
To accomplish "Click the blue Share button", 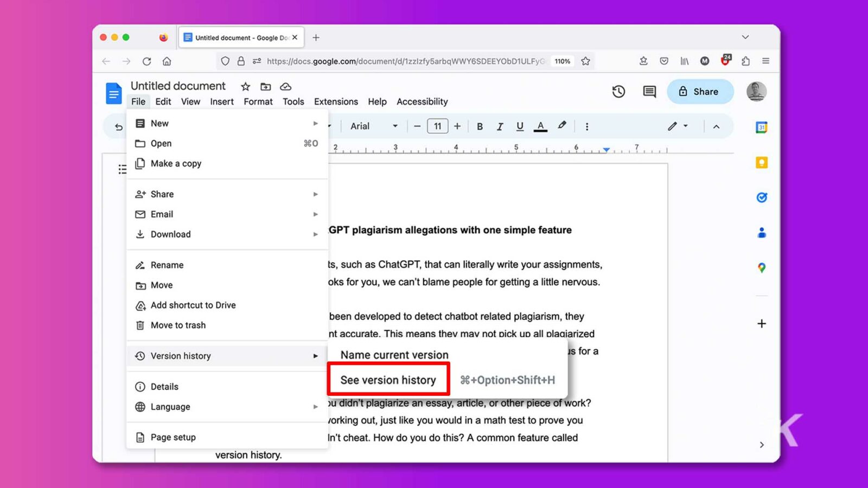I will [x=700, y=92].
